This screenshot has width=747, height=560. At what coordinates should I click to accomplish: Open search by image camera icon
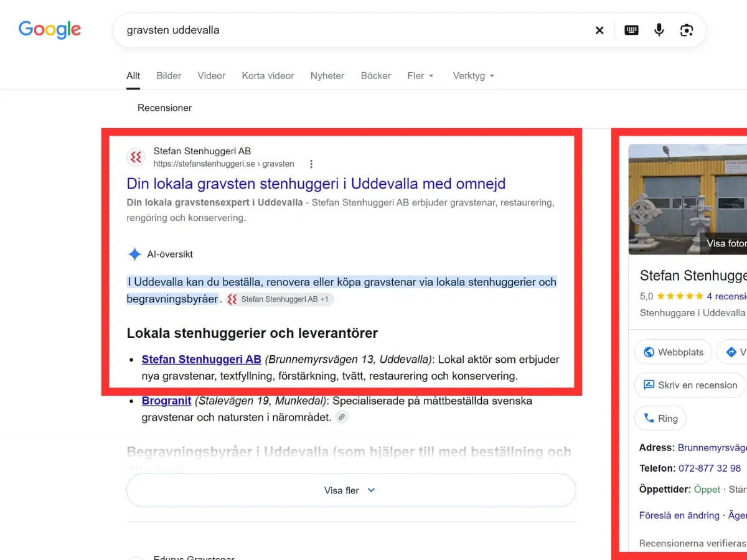687,30
